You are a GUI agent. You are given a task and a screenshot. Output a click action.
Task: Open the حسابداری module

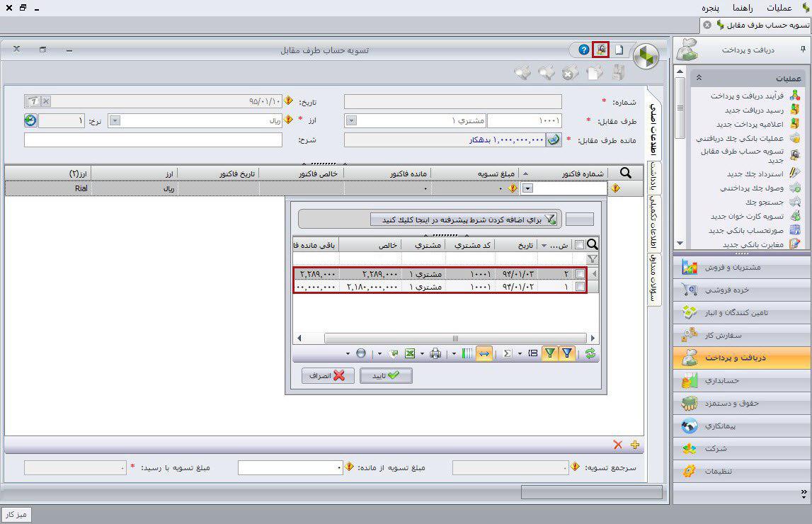[x=742, y=380]
